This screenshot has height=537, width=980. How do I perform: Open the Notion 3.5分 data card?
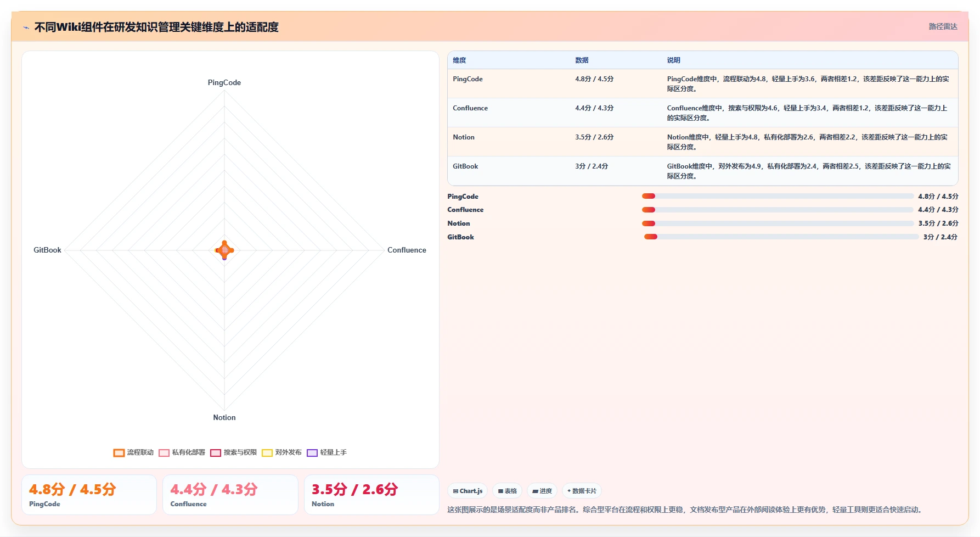371,495
